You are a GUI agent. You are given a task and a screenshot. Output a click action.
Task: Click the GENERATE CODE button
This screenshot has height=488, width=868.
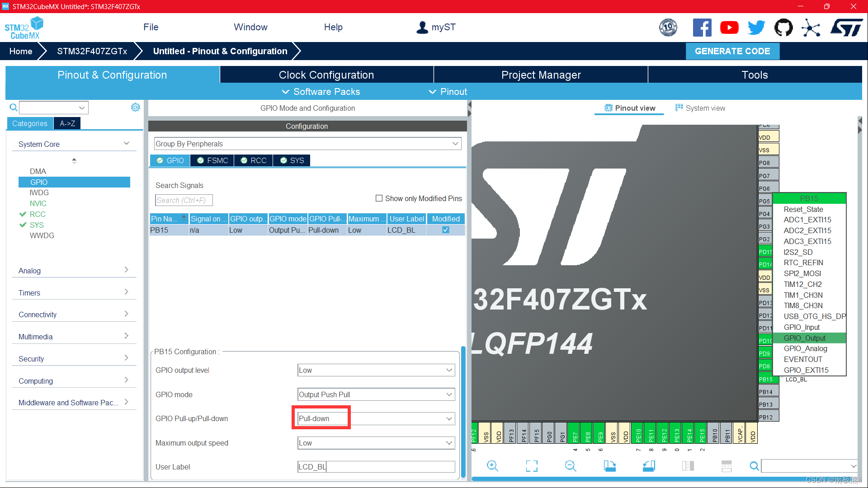[732, 51]
